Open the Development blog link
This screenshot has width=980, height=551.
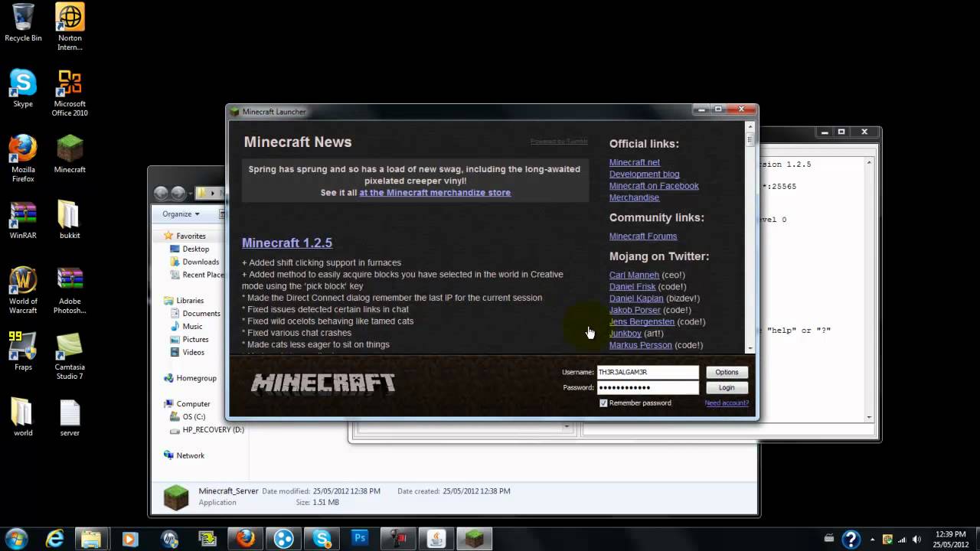coord(645,174)
